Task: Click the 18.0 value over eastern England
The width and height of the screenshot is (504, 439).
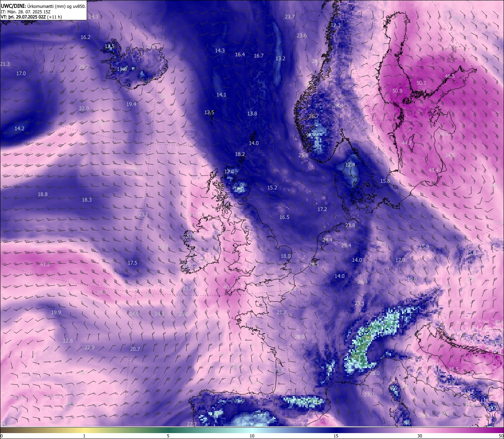Action: tap(285, 256)
